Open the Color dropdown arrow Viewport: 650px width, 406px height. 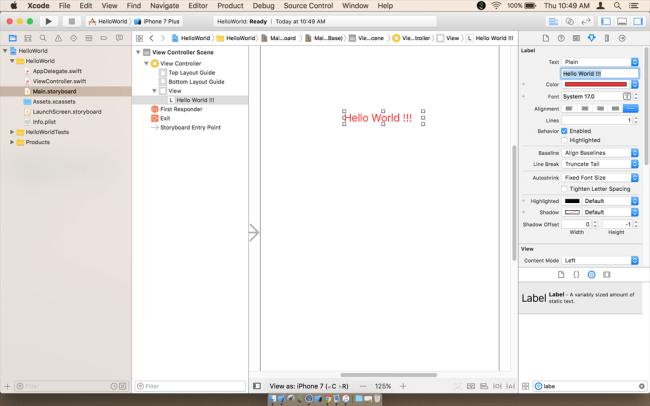635,84
